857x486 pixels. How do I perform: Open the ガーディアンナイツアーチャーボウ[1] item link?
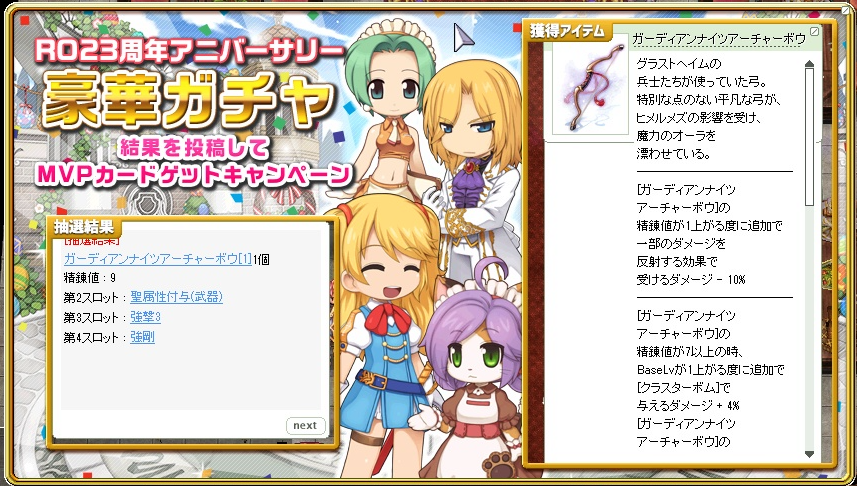157,259
